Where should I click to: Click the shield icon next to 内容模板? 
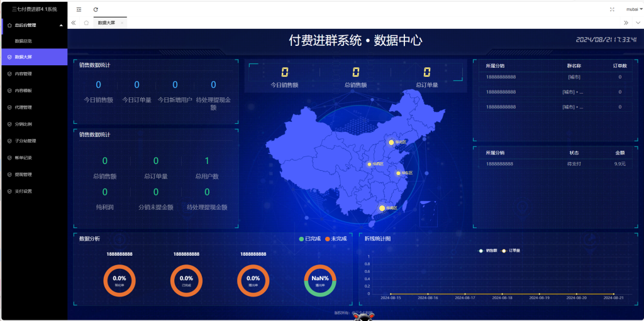(x=9, y=90)
